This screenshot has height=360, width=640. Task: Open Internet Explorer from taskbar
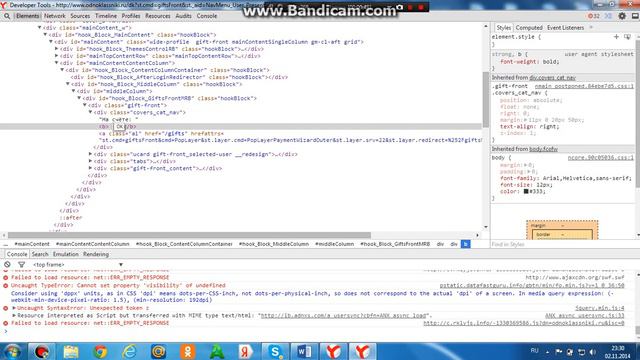[x=129, y=351]
